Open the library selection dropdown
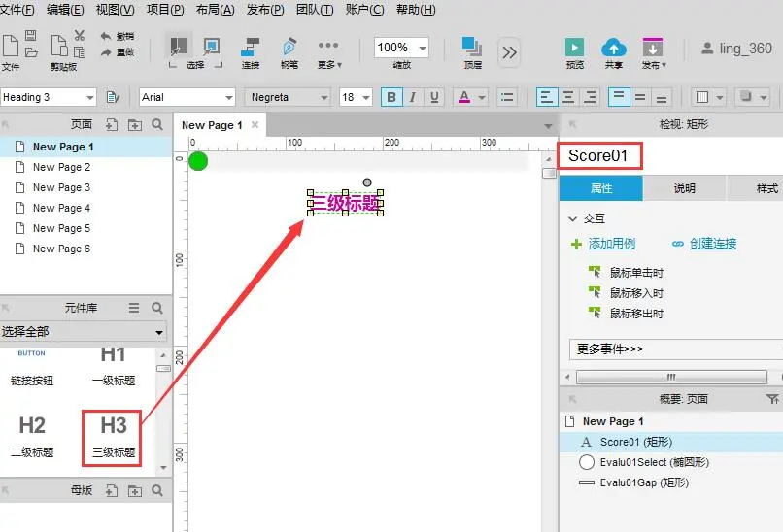Screen dimensions: 783x532 pos(84,331)
